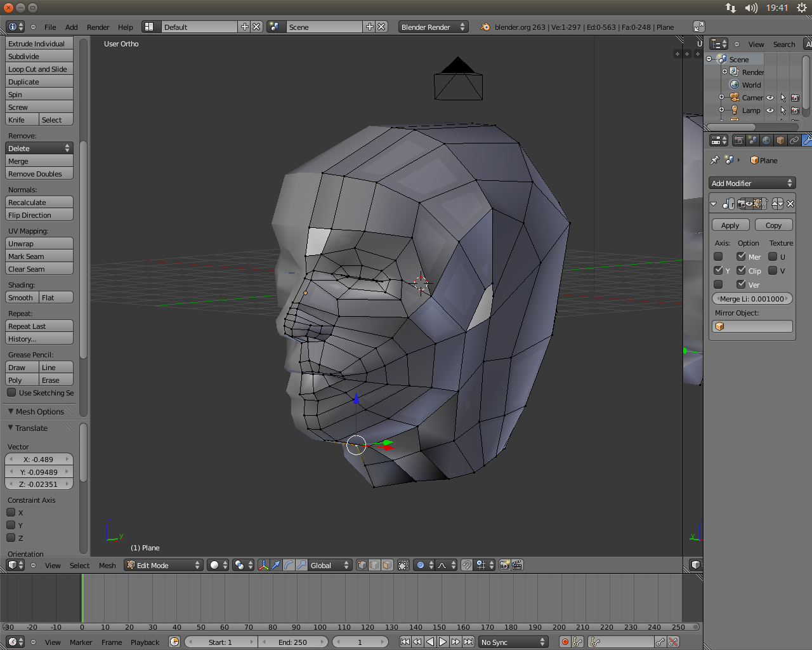This screenshot has width=812, height=650.
Task: Open the Blender Render engine dropdown
Action: [433, 27]
